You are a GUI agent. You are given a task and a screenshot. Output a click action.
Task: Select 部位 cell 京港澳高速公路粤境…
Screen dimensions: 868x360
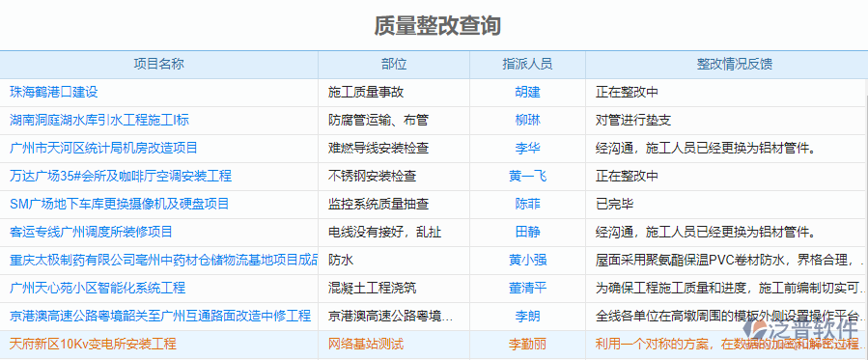pos(391,317)
